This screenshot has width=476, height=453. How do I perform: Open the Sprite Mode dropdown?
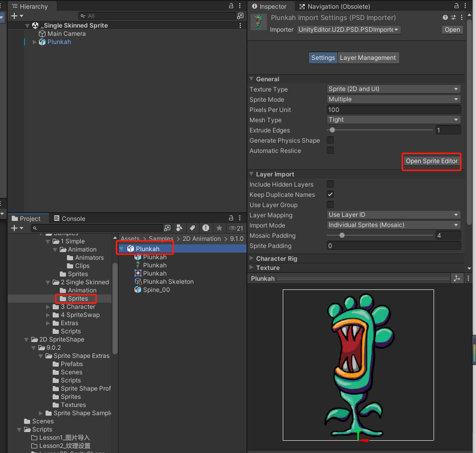[394, 99]
